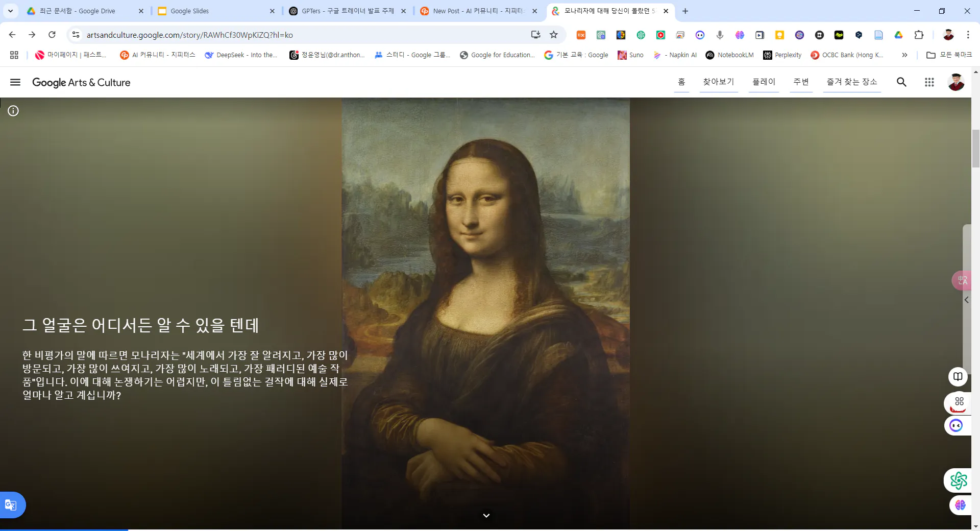Click the Chrome profile avatar
Viewport: 980px width, 531px height.
[x=948, y=35]
